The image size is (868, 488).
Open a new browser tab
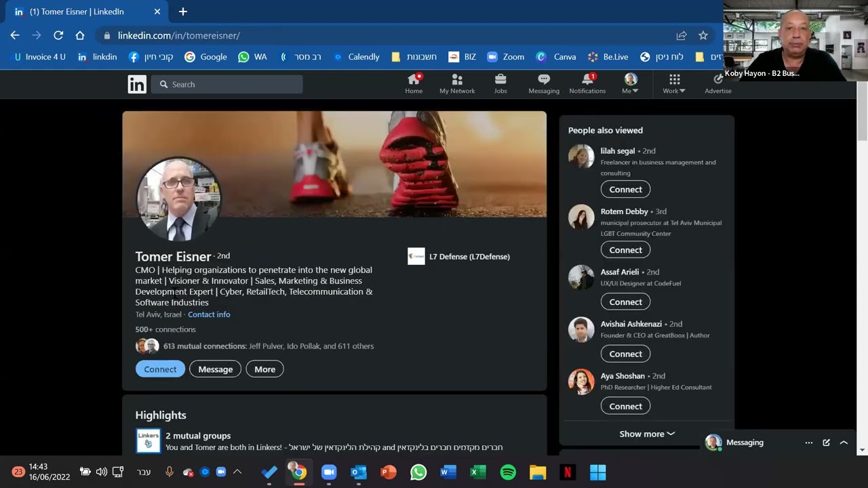click(x=183, y=12)
